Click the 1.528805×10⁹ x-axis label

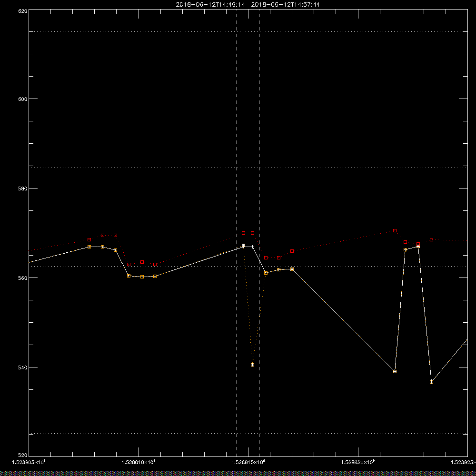pos(29,462)
